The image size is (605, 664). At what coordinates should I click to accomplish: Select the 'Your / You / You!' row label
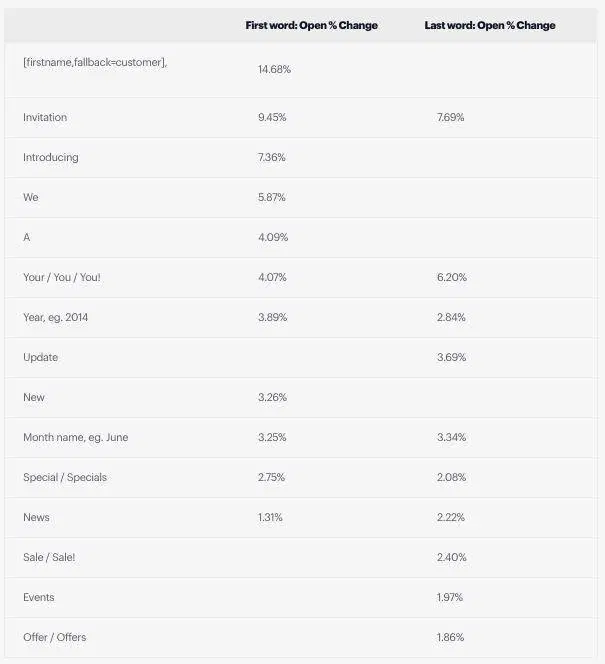[62, 277]
